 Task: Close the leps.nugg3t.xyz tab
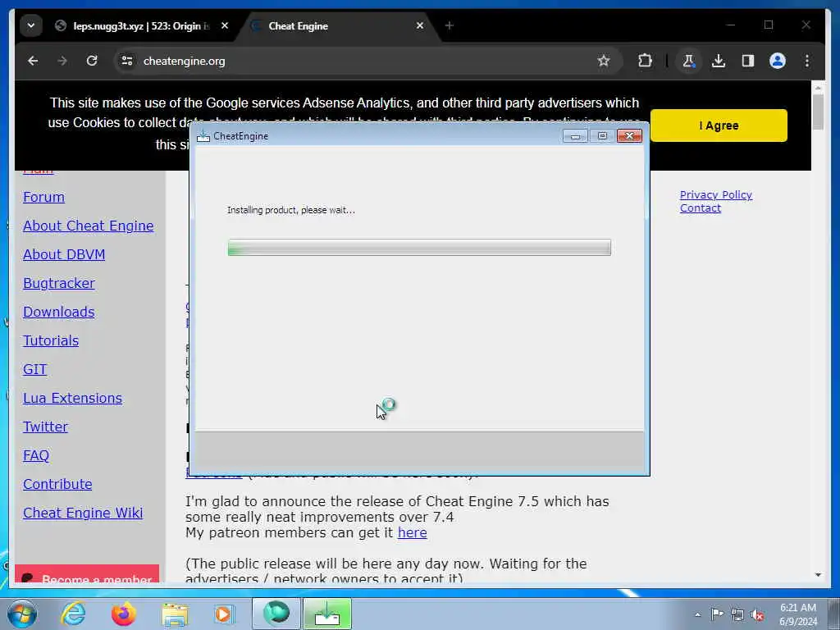coord(225,25)
